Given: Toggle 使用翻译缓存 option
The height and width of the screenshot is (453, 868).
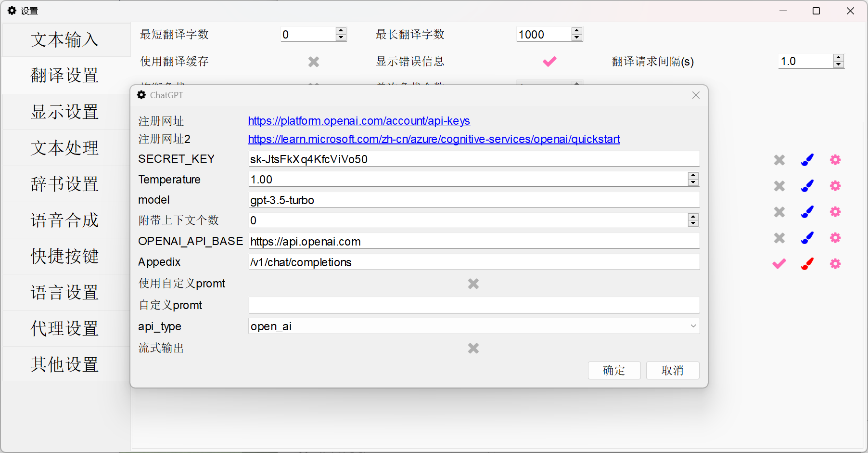Looking at the screenshot, I should tap(314, 62).
